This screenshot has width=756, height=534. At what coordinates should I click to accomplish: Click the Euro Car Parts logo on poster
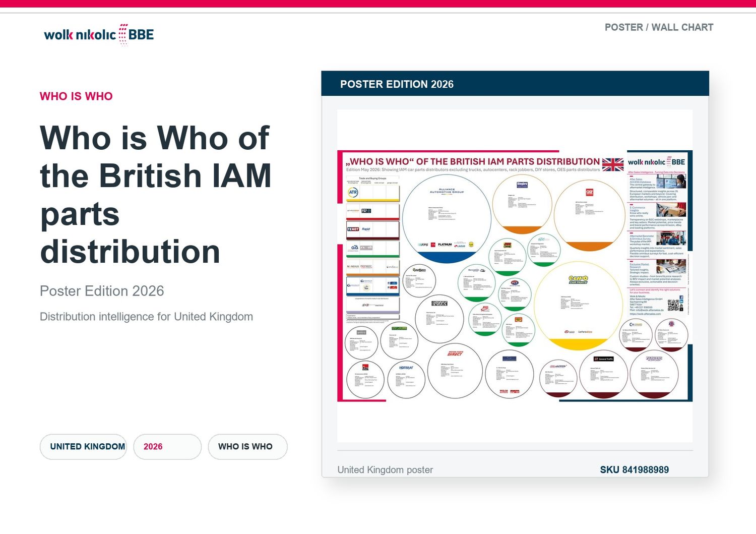pyautogui.click(x=578, y=279)
